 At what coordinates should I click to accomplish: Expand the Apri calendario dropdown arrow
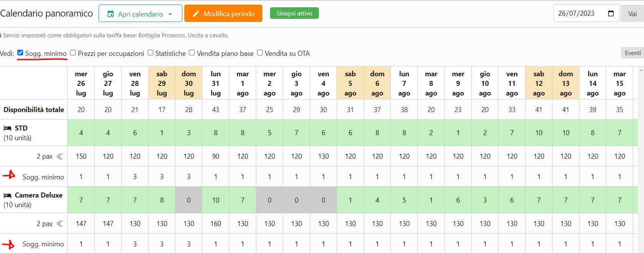coord(170,14)
